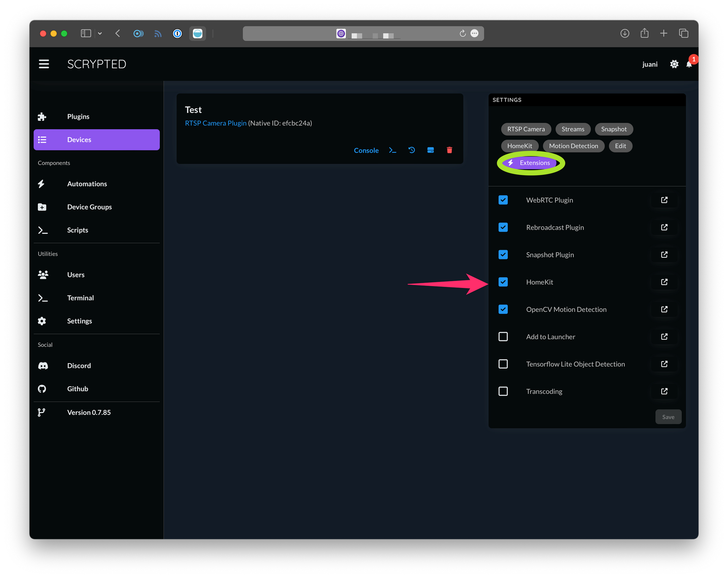Open Transcoding external link icon
Viewport: 728px width, 578px height.
664,391
